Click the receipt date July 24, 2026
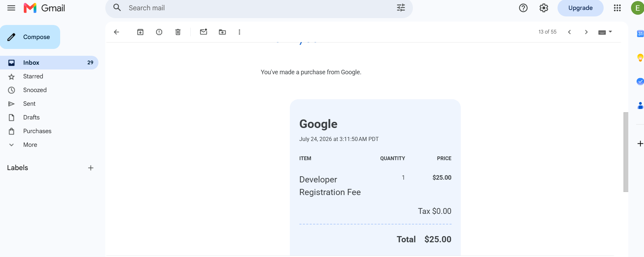 pyautogui.click(x=339, y=139)
